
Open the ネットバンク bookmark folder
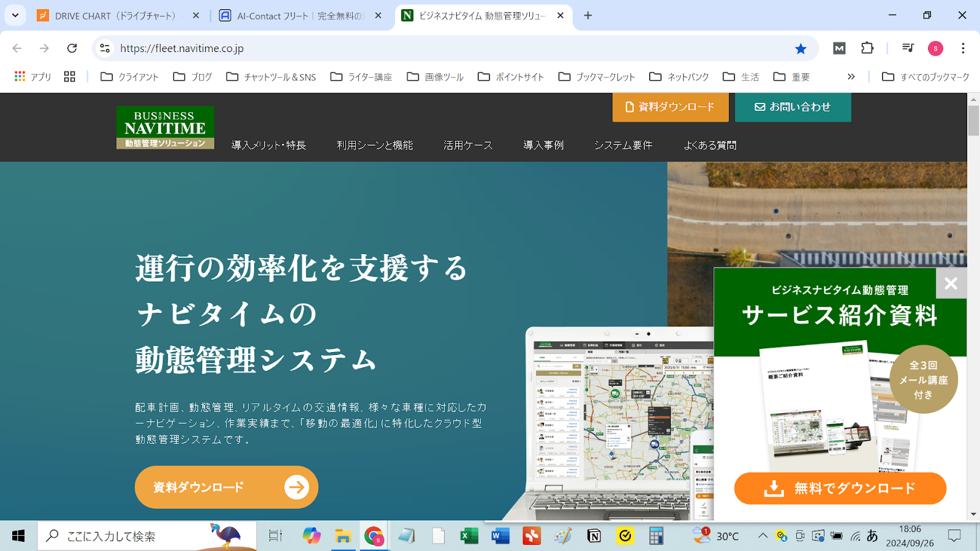click(679, 77)
